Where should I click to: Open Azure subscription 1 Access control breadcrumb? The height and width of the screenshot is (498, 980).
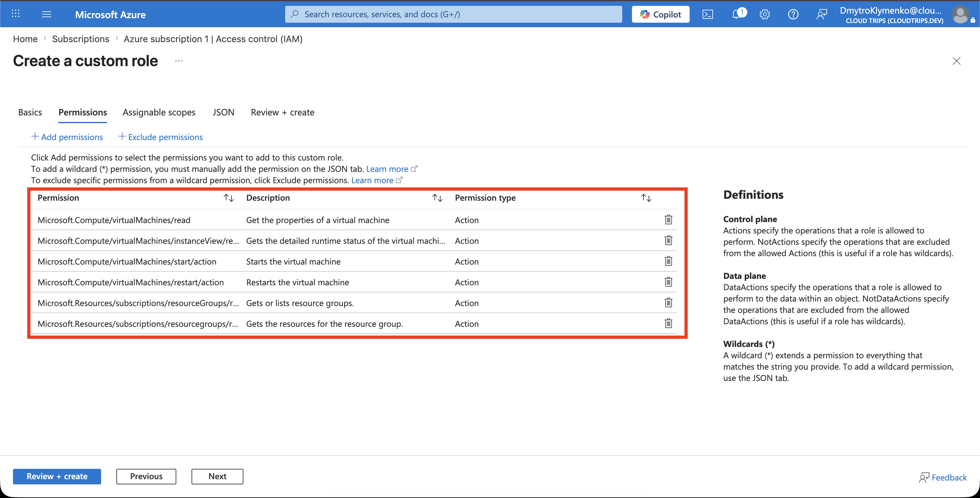(213, 39)
